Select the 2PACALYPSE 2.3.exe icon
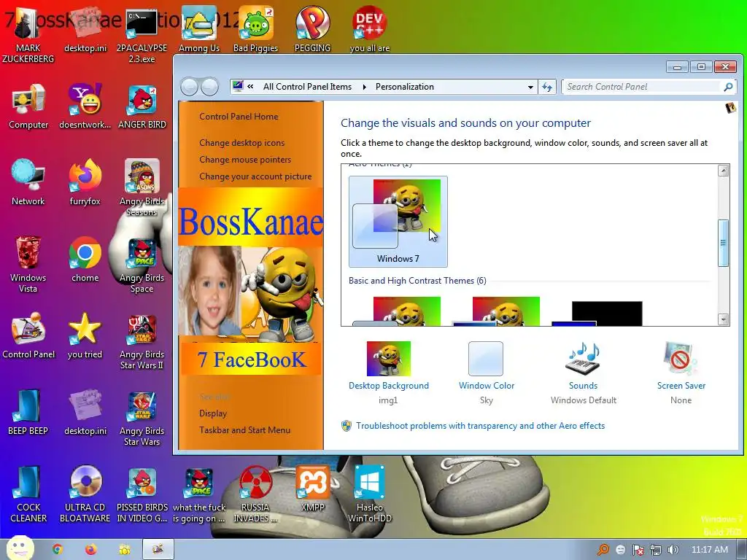Image resolution: width=747 pixels, height=560 pixels. (x=142, y=35)
